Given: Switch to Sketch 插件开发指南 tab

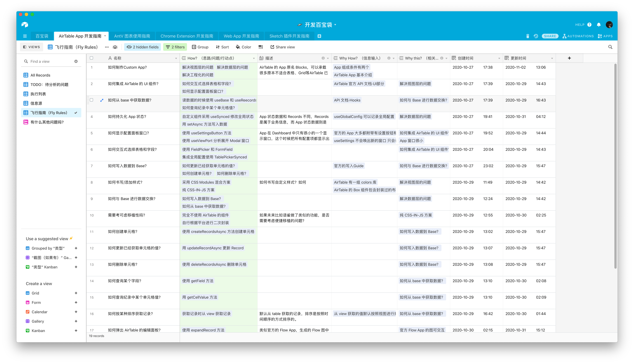Looking at the screenshot, I should (x=289, y=36).
